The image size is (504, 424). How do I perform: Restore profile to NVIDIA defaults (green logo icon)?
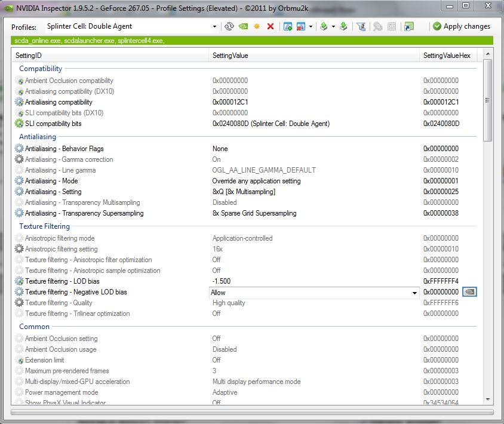(243, 26)
